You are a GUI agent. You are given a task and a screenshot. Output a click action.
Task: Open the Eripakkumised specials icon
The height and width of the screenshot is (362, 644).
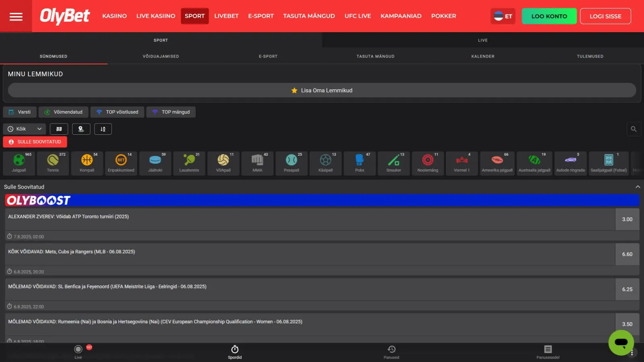121,163
